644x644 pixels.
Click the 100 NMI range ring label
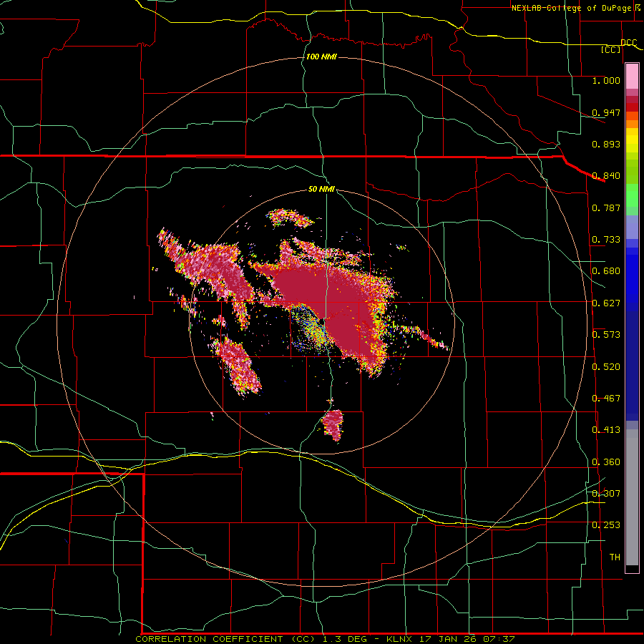[x=321, y=57]
